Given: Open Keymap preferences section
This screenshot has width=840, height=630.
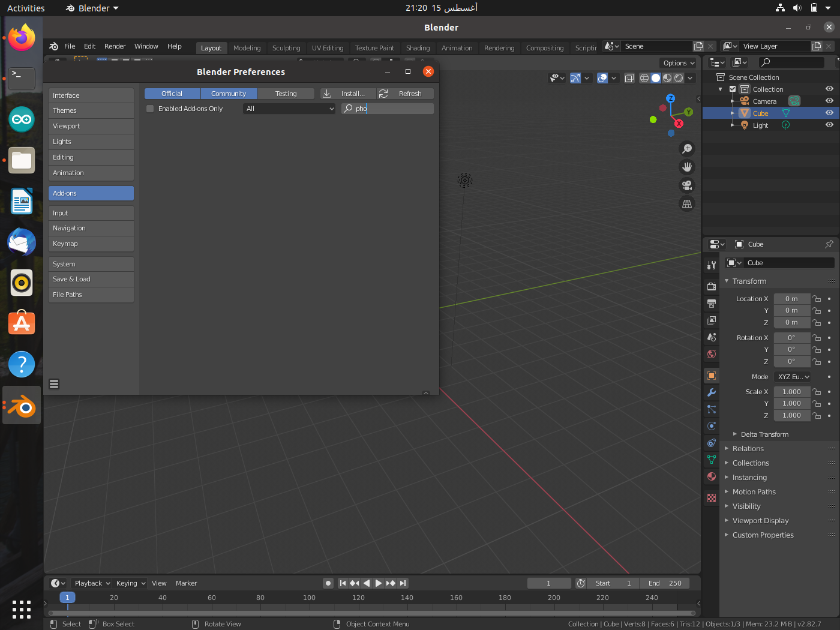Looking at the screenshot, I should click(91, 244).
